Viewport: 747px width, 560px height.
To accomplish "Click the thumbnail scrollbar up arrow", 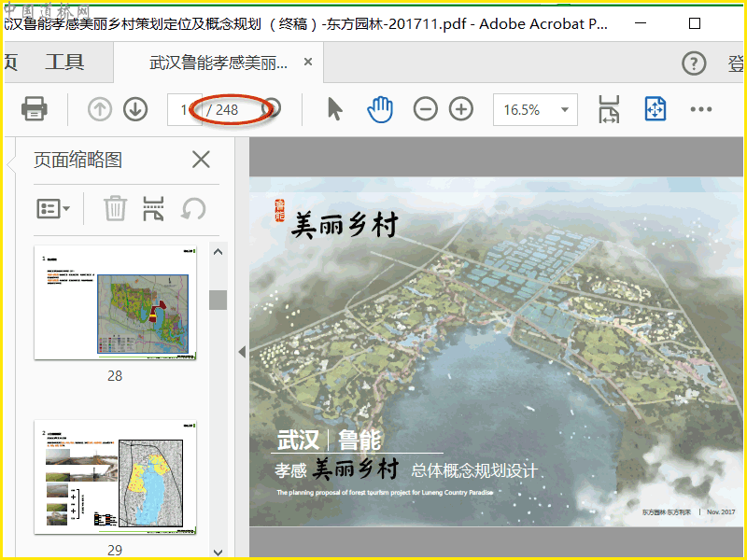I will pyautogui.click(x=218, y=252).
